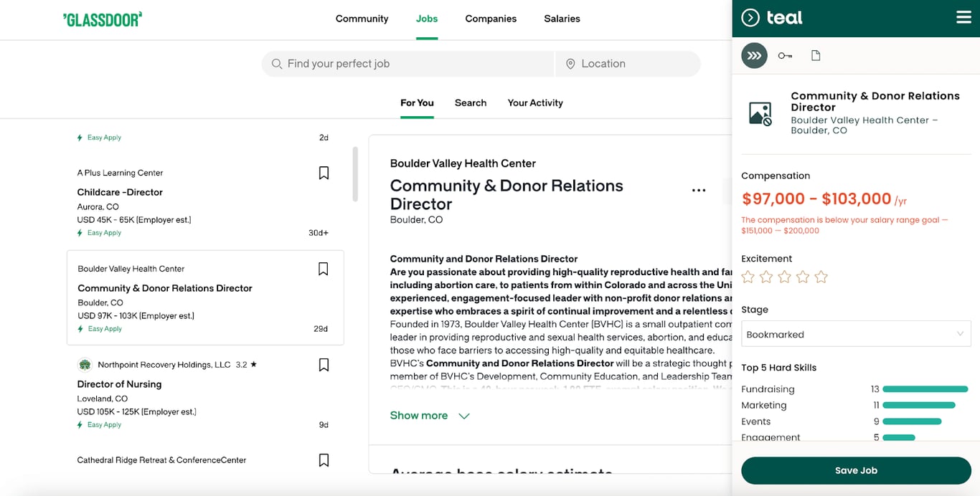
Task: Bookmark the Childcare -Director job
Action: coord(324,173)
